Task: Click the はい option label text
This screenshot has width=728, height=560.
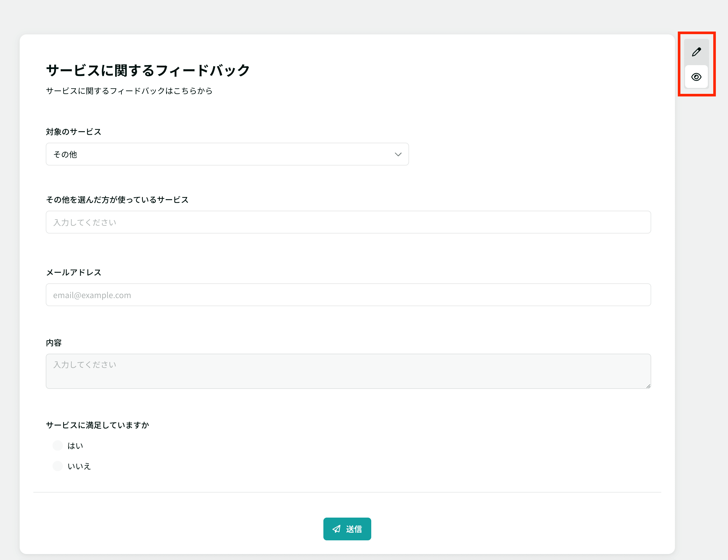Action: tap(75, 446)
